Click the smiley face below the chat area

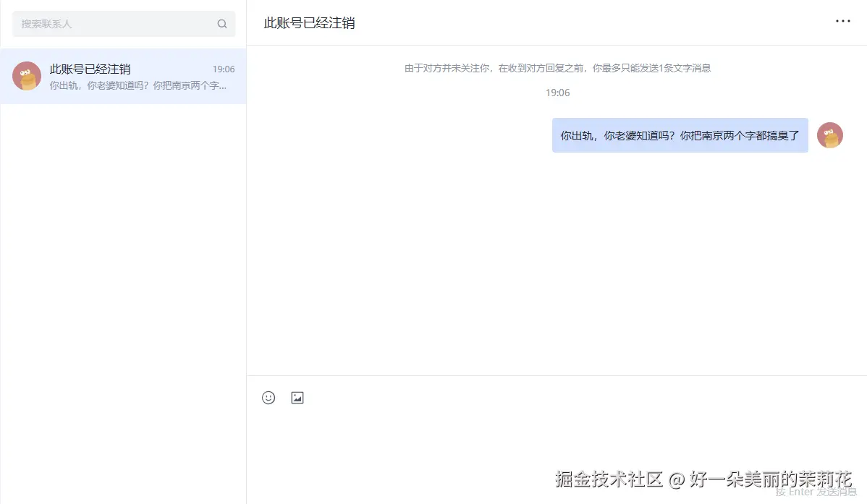pyautogui.click(x=268, y=397)
